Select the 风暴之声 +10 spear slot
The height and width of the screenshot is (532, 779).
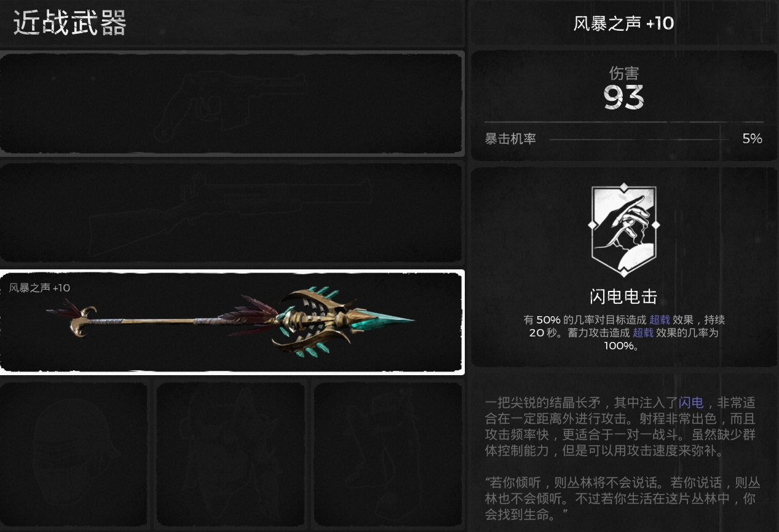232,322
